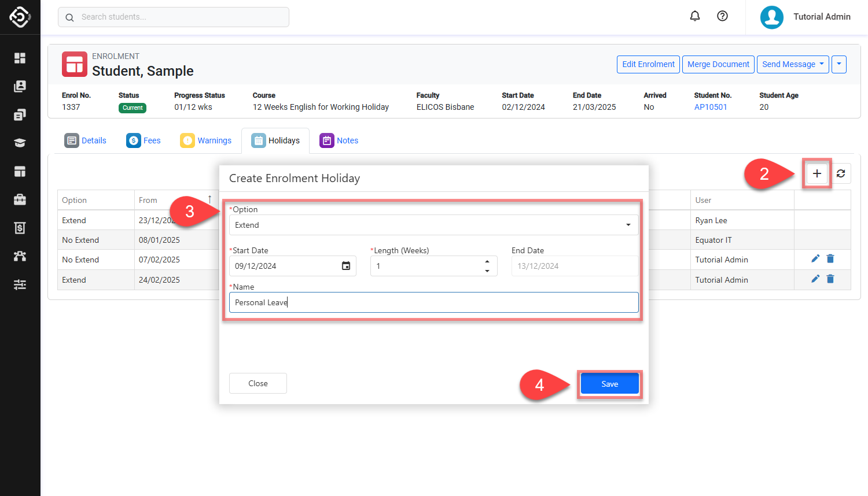Increase the Length (Weeks) value
Screen dimensions: 868x496
pos(487,261)
